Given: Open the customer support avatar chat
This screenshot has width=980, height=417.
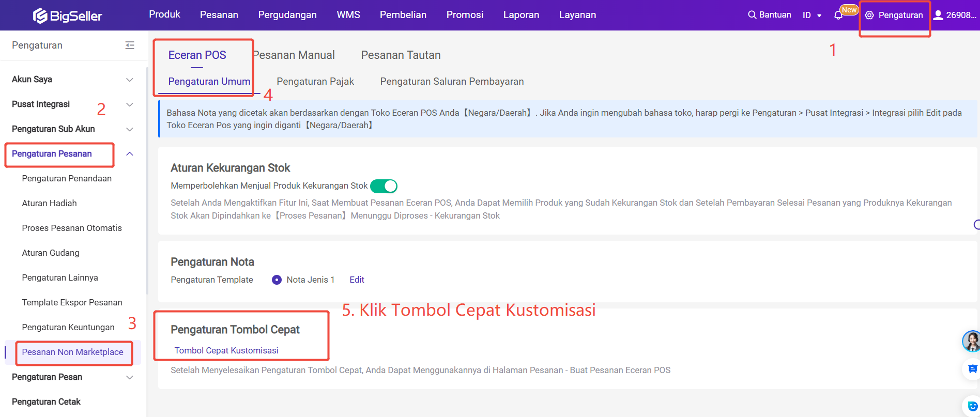Looking at the screenshot, I should pyautogui.click(x=971, y=341).
